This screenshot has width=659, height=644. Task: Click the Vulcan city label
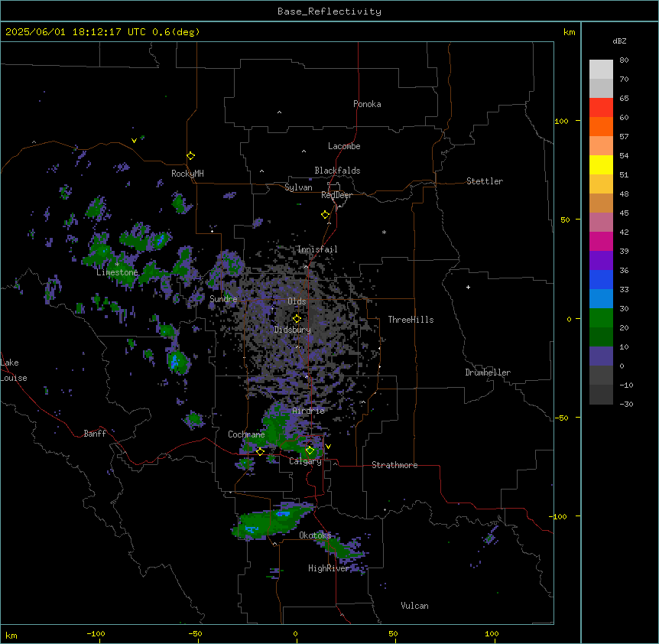coord(415,606)
